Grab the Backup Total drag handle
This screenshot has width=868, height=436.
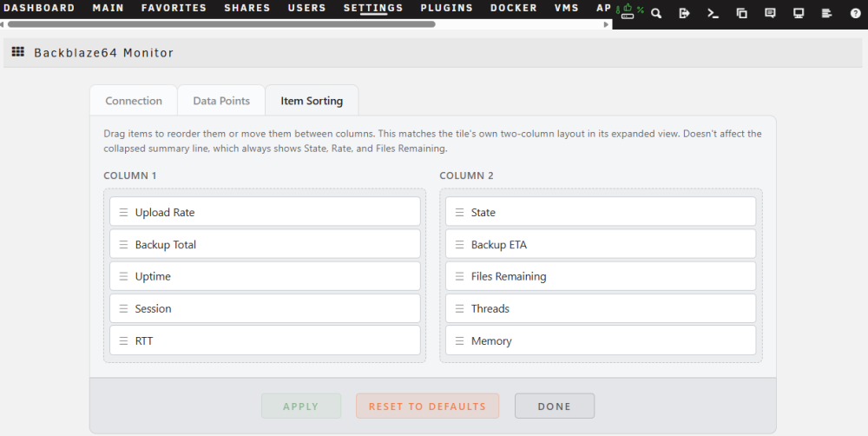[x=123, y=244]
